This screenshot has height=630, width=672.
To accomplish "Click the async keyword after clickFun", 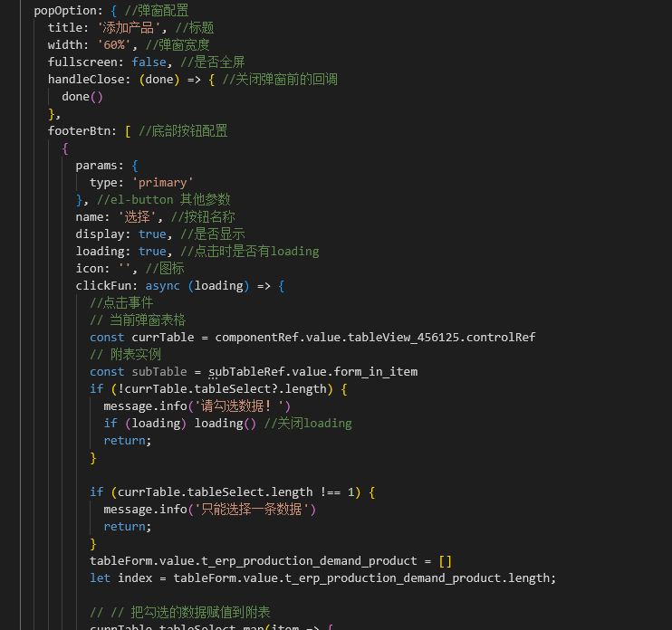I will click(x=163, y=286).
